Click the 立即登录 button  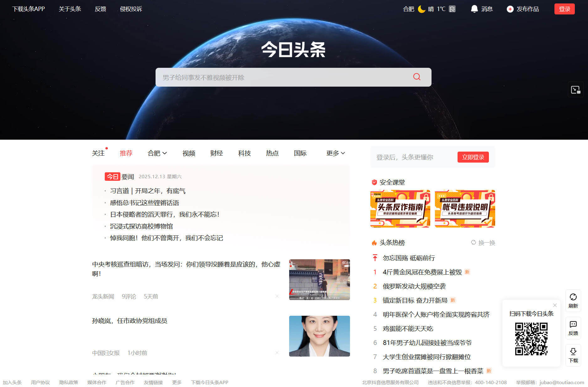click(x=473, y=157)
